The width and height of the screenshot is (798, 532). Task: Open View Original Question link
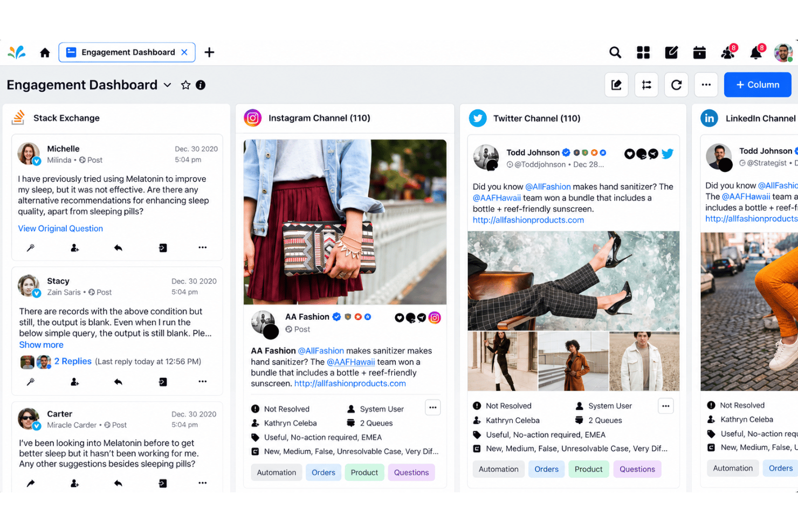pos(60,229)
